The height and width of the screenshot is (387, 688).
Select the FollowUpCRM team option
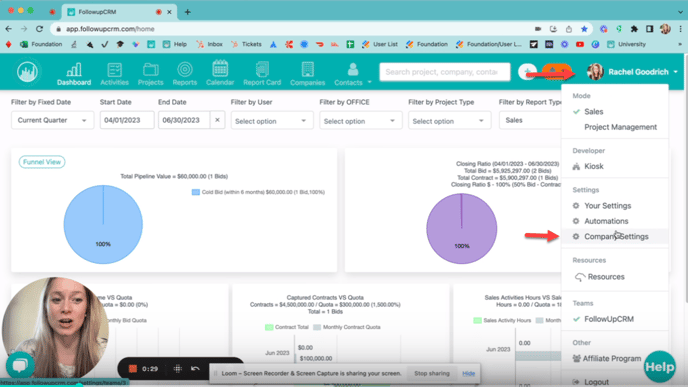tap(609, 319)
